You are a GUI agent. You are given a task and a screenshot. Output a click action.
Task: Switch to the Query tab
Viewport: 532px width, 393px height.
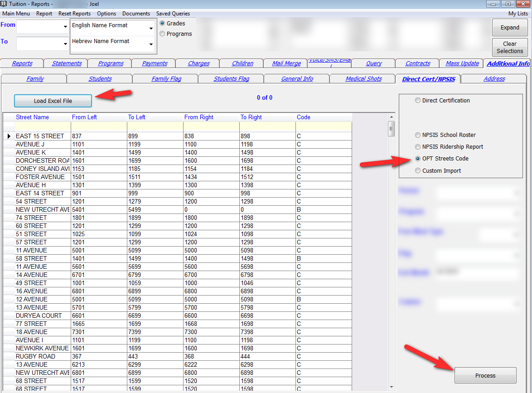pyautogui.click(x=374, y=63)
